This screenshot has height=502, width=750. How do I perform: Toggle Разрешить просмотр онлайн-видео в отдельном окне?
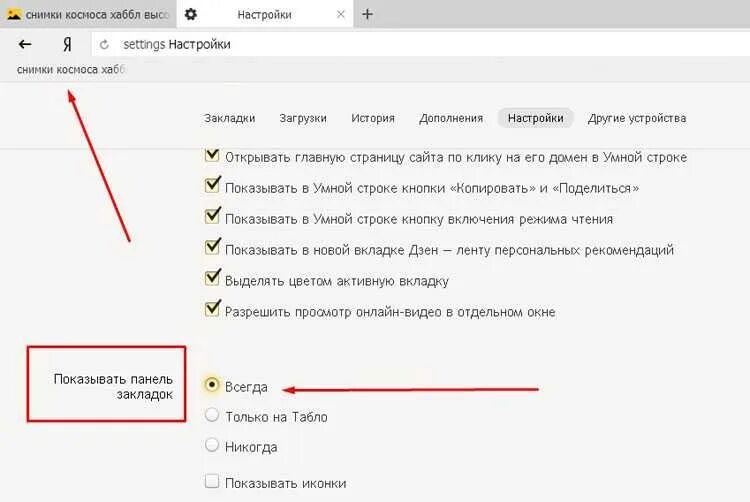coord(212,308)
